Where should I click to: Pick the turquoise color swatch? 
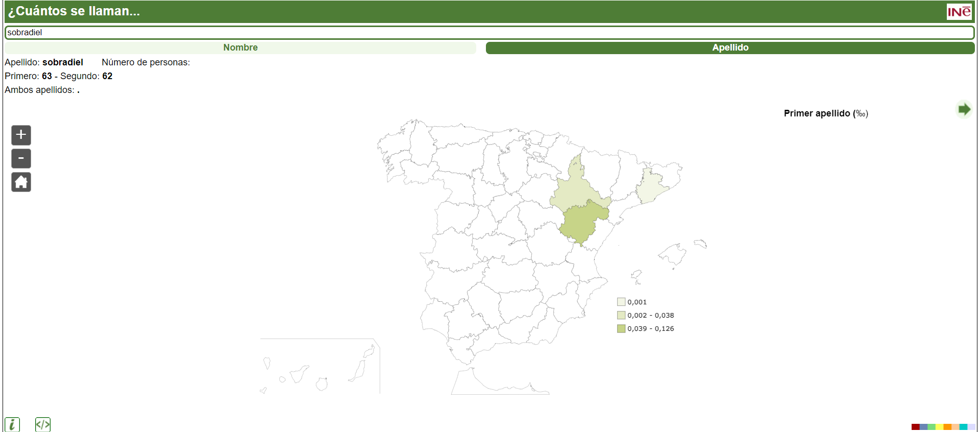(x=963, y=427)
